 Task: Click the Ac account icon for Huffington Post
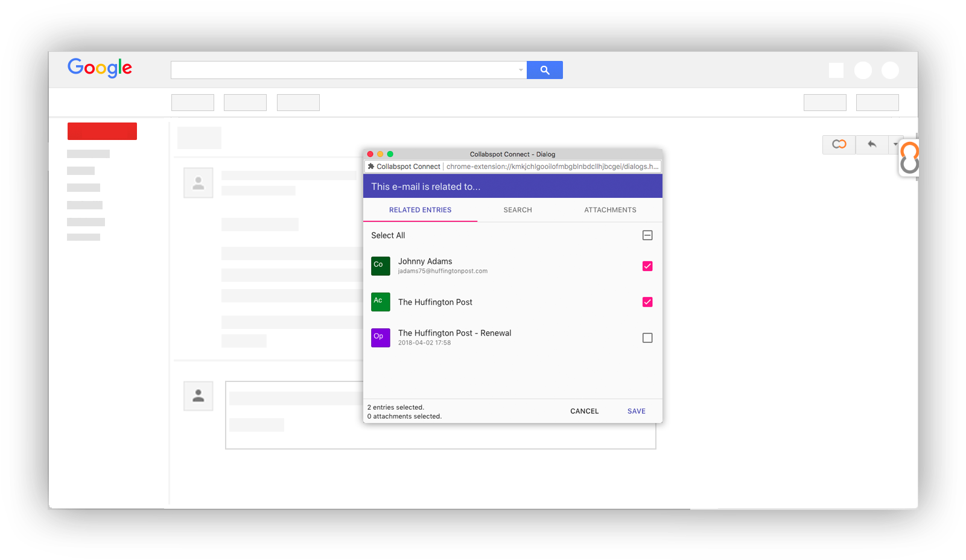click(381, 302)
